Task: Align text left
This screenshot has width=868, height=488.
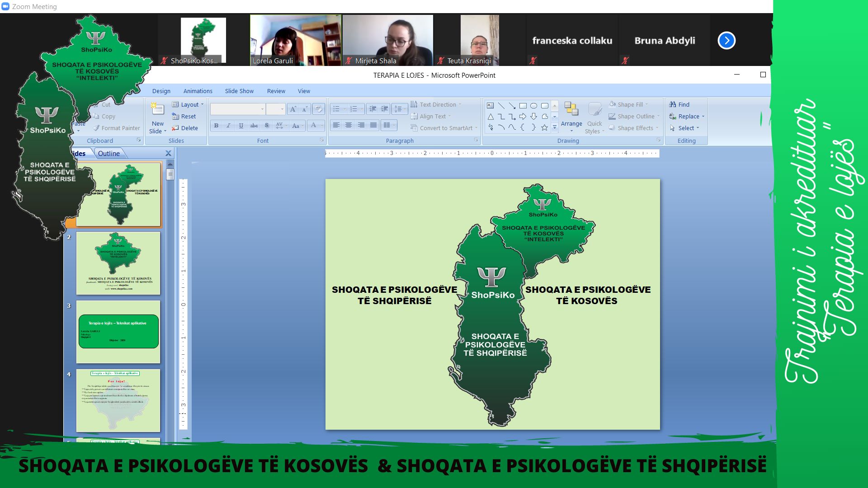Action: pyautogui.click(x=336, y=125)
